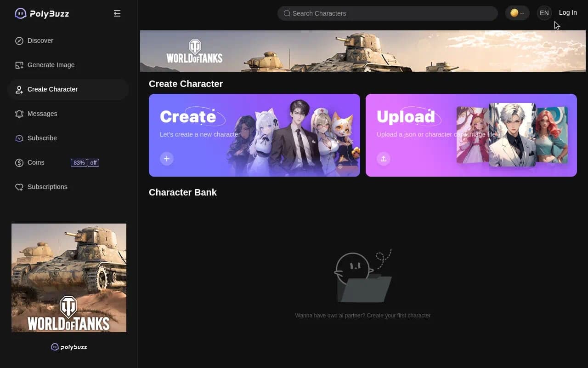This screenshot has height=368, width=588.
Task: Click the magnifier icon in the search bar
Action: click(287, 13)
